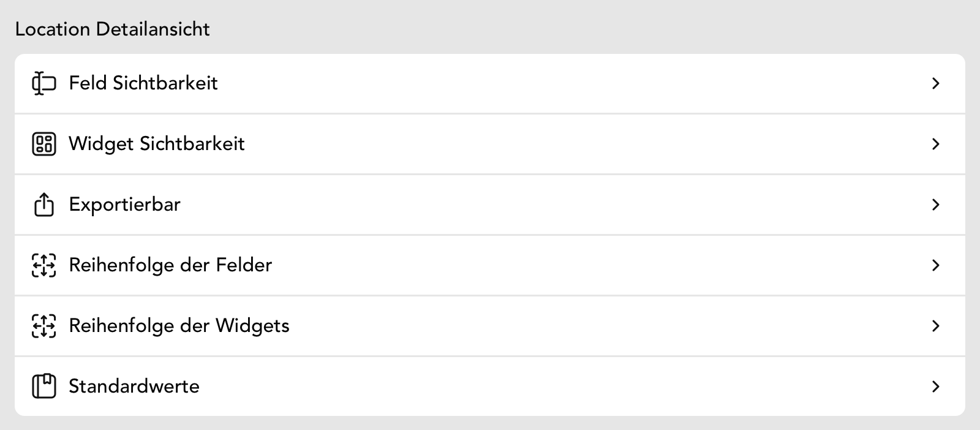Click the Reihenfolge der Felder reorder icon

(43, 265)
